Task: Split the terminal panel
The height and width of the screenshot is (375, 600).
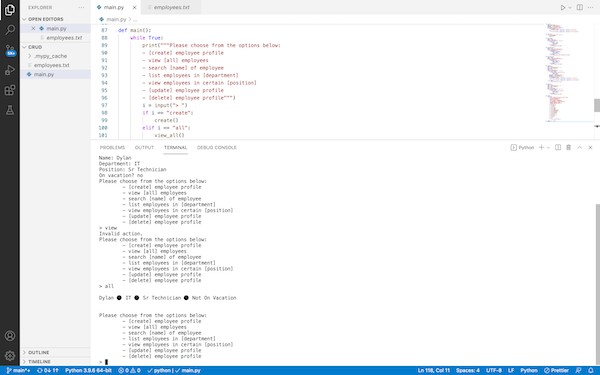Action: 558,147
